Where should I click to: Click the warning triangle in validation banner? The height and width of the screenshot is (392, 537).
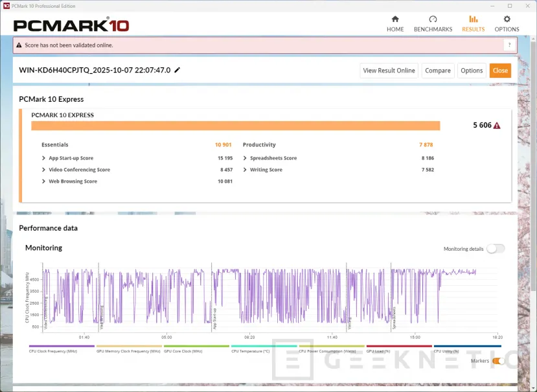[x=19, y=45]
